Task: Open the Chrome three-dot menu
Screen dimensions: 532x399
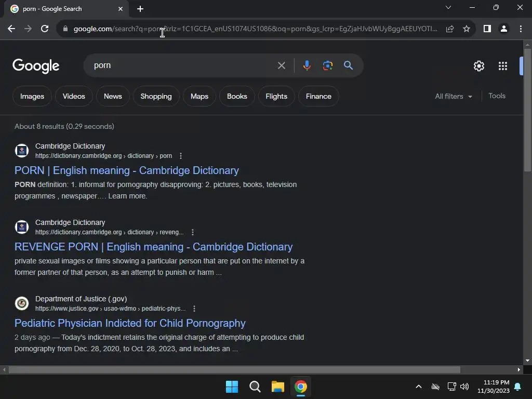Action: click(521, 29)
